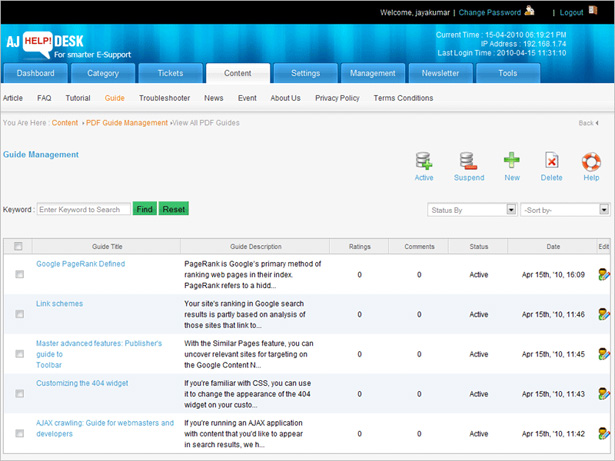The height and width of the screenshot is (461, 615).
Task: Click the green New plus icon
Action: [512, 160]
